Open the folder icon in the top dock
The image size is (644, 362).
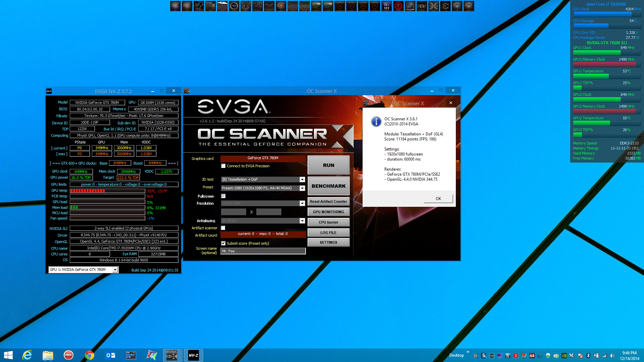(222, 6)
